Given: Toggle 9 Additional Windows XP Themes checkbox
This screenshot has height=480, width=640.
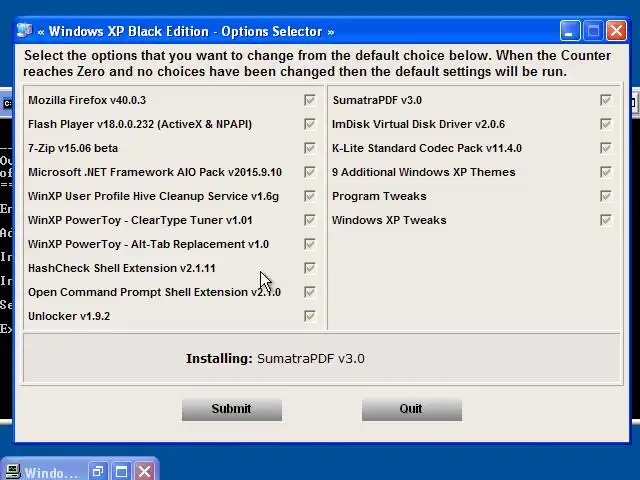Looking at the screenshot, I should click(x=606, y=172).
